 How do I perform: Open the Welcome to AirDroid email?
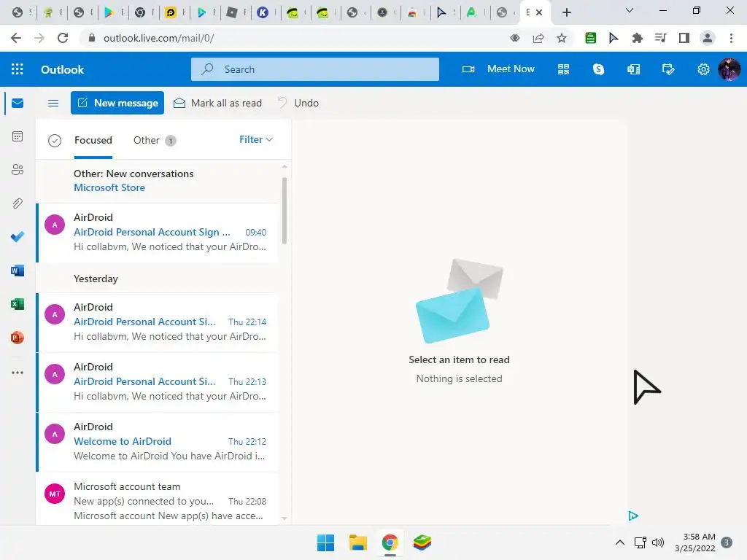point(158,442)
